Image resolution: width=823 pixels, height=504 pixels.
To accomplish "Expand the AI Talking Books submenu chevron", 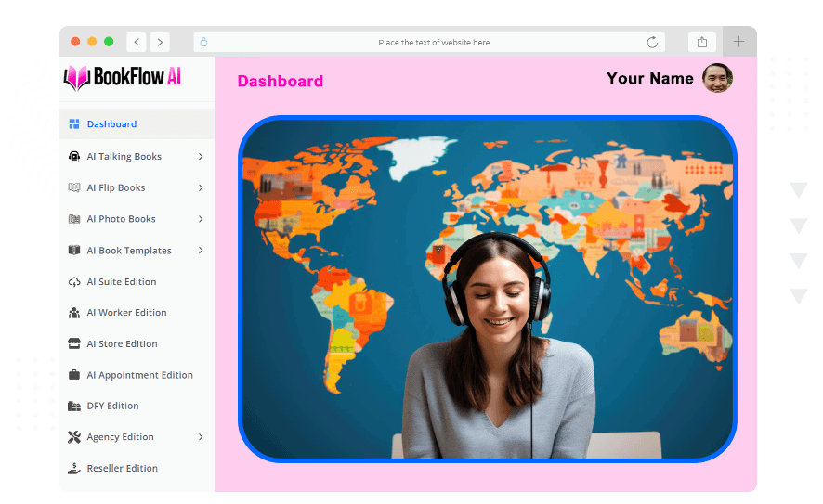I will tap(201, 157).
